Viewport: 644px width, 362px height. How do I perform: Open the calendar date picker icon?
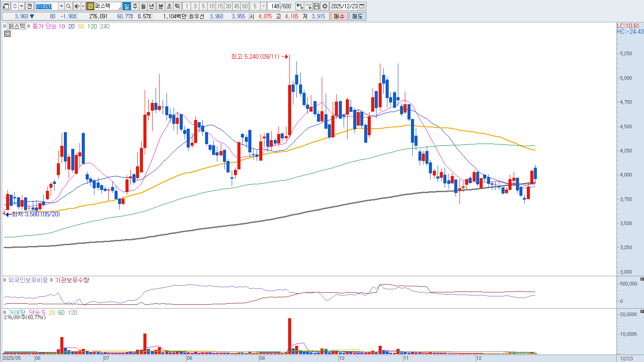(362, 6)
